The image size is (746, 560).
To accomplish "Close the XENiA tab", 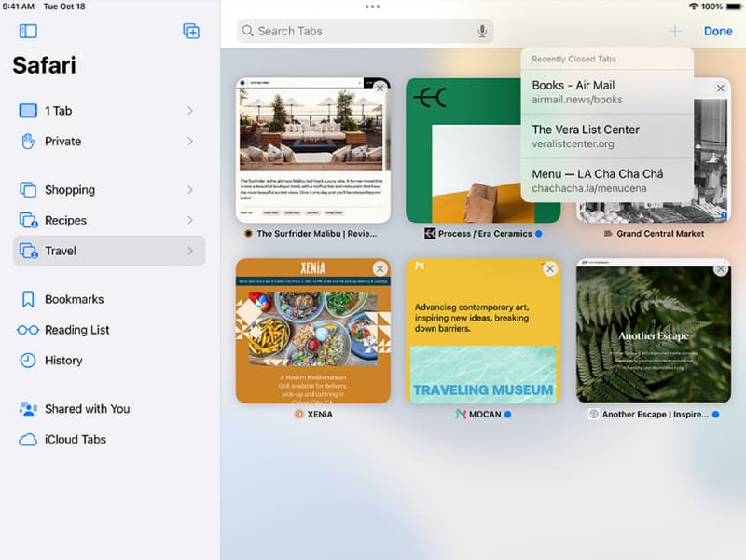I will (x=380, y=269).
